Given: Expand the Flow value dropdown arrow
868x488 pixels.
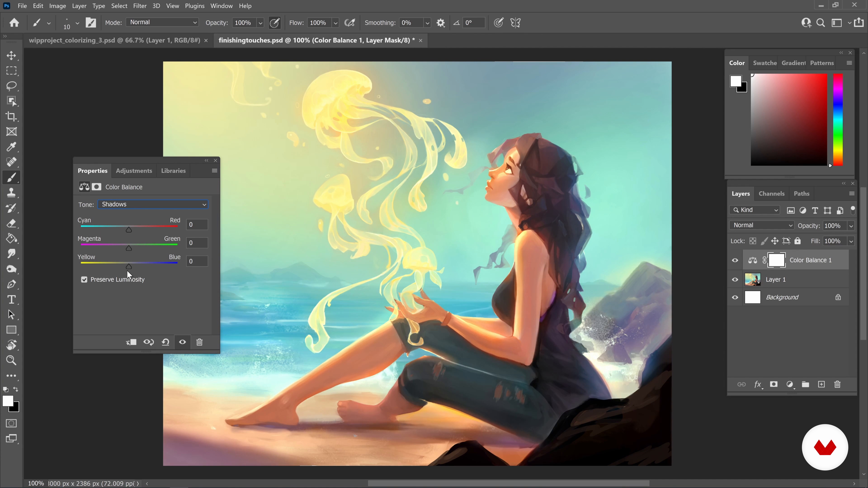Looking at the screenshot, I should [x=335, y=23].
